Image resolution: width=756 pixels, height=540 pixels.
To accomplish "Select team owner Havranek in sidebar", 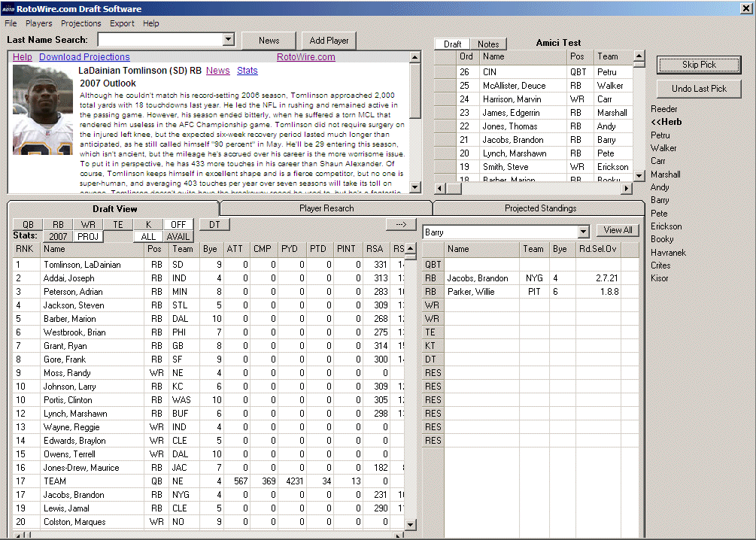I will tap(668, 253).
